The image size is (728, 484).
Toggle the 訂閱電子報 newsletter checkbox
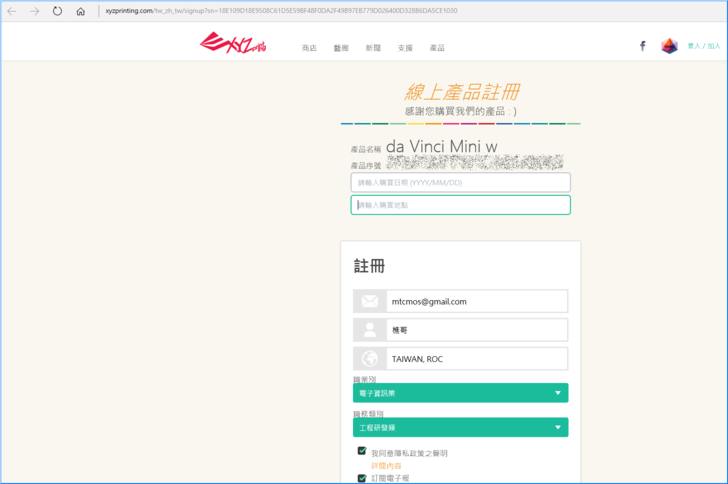(x=362, y=478)
